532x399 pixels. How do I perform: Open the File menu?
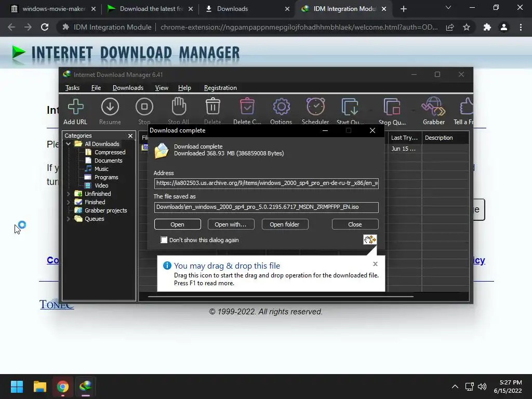coord(96,88)
